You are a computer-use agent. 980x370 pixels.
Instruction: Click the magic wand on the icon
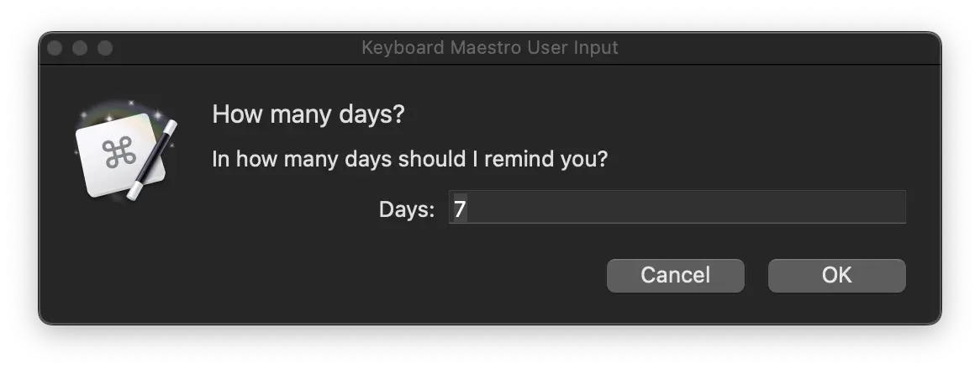(x=154, y=160)
